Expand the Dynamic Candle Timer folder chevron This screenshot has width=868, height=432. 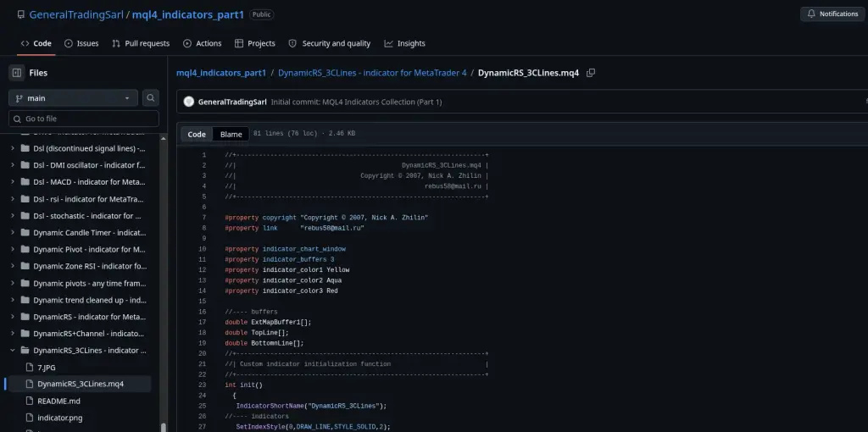coord(13,232)
